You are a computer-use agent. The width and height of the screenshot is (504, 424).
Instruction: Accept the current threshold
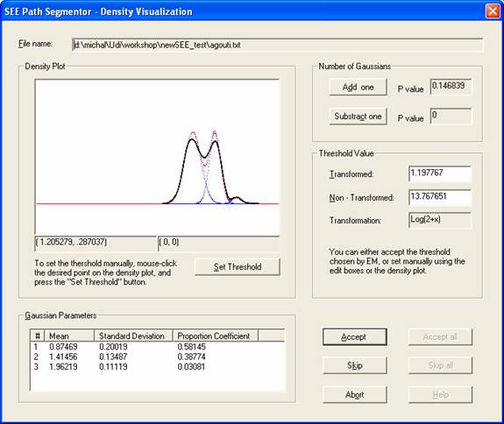coord(354,336)
